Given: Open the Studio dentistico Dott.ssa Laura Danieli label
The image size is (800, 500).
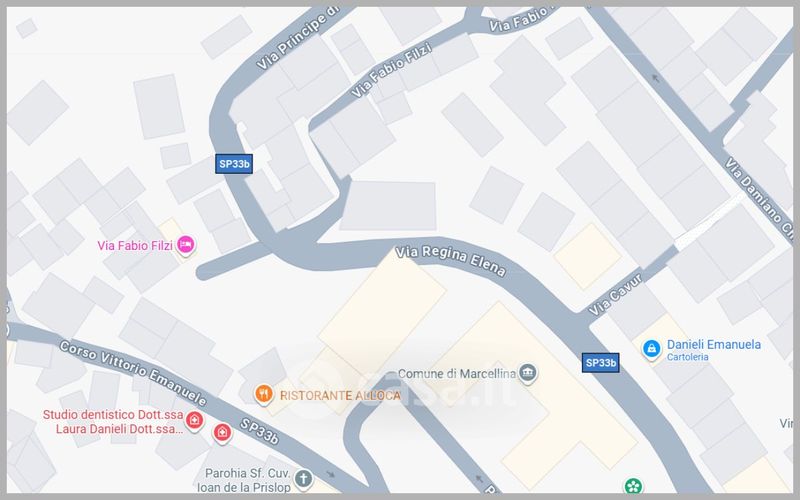Looking at the screenshot, I should point(113,421).
